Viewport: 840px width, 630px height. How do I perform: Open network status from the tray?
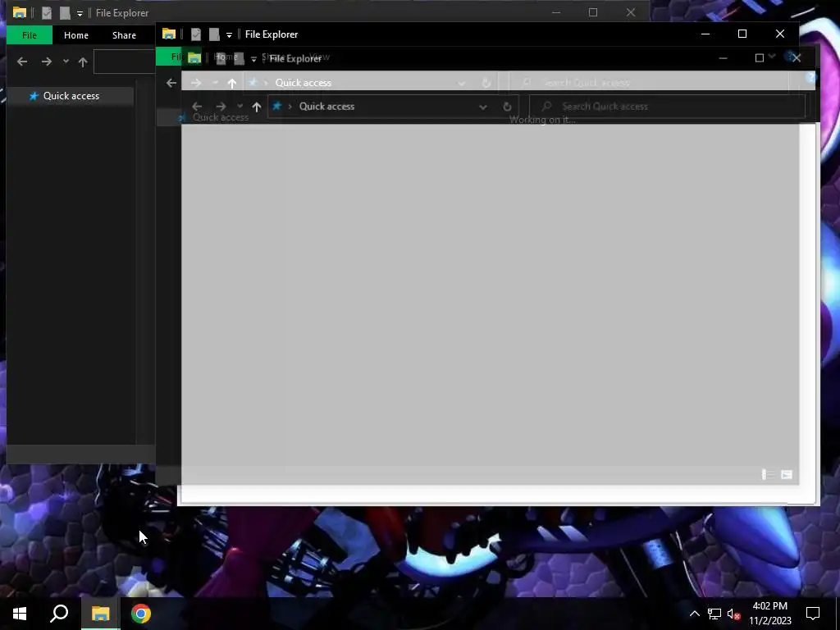click(714, 614)
